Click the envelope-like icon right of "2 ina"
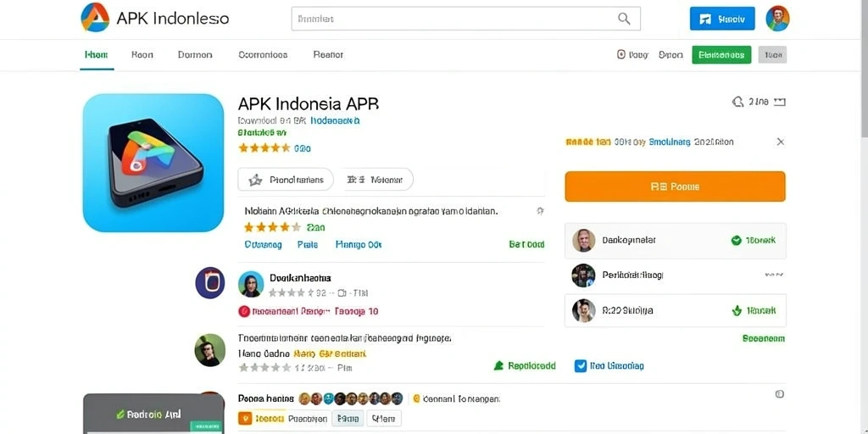The image size is (868, 434). [780, 102]
